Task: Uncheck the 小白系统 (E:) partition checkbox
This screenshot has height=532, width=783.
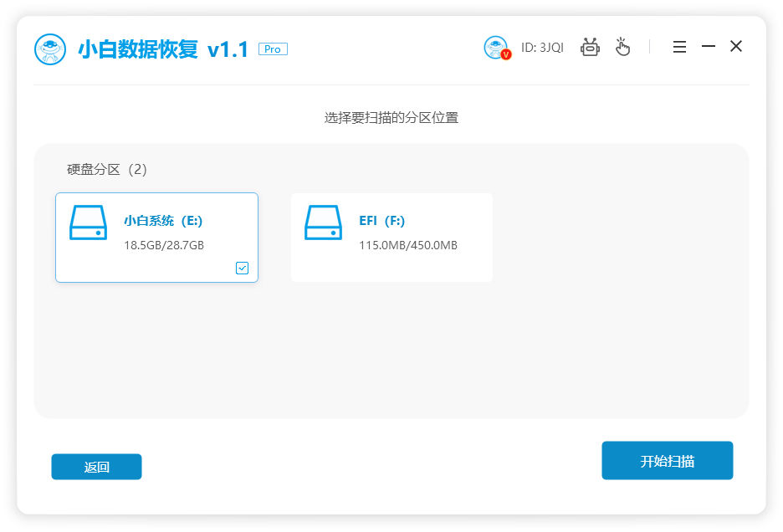Action: [x=242, y=268]
